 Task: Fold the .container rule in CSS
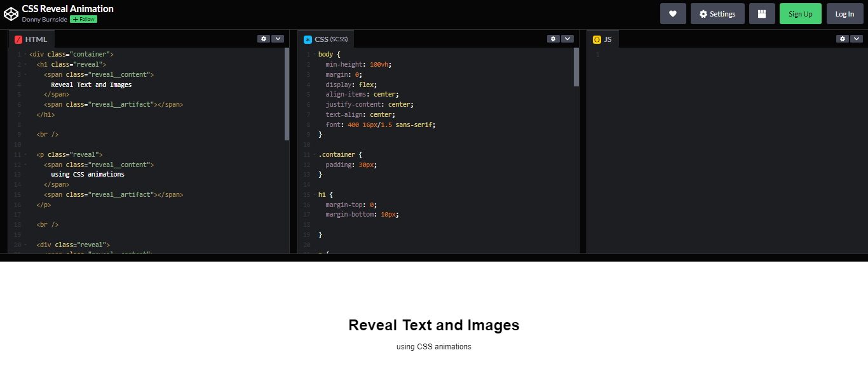tap(314, 155)
